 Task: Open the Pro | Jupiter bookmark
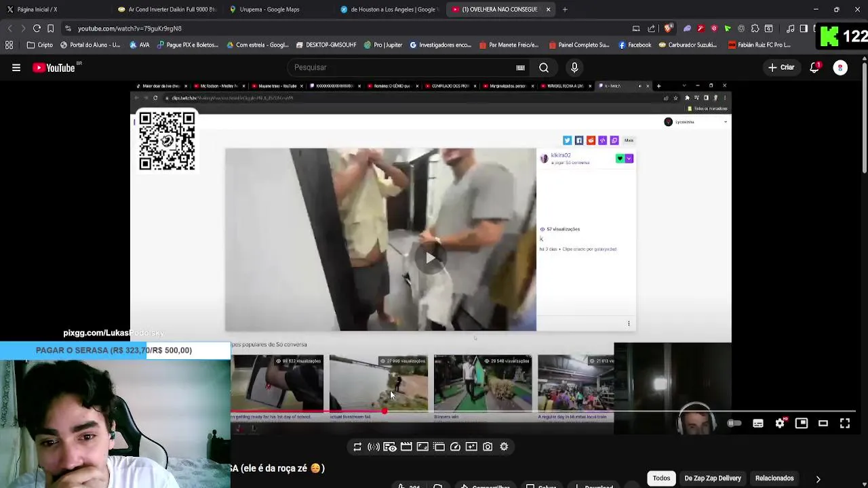tap(383, 45)
